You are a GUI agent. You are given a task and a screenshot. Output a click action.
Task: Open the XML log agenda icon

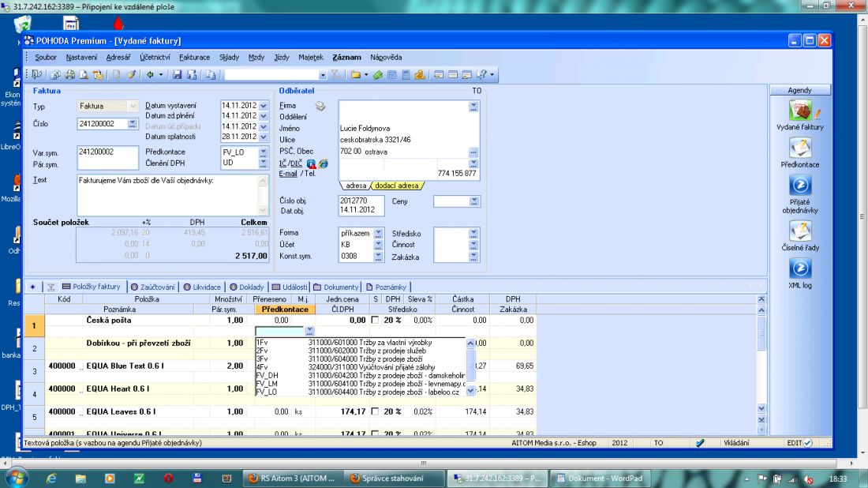(800, 269)
